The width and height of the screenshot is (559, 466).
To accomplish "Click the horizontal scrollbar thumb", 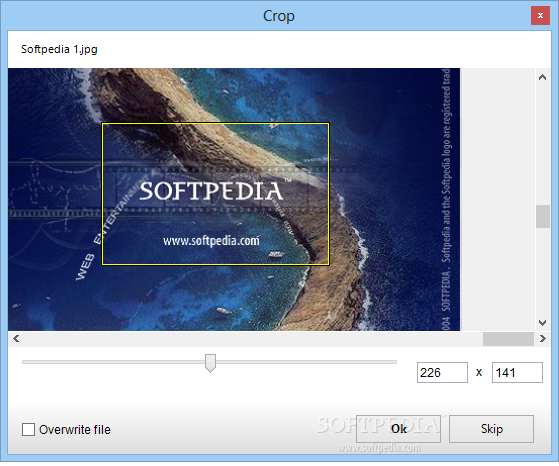I will point(508,339).
